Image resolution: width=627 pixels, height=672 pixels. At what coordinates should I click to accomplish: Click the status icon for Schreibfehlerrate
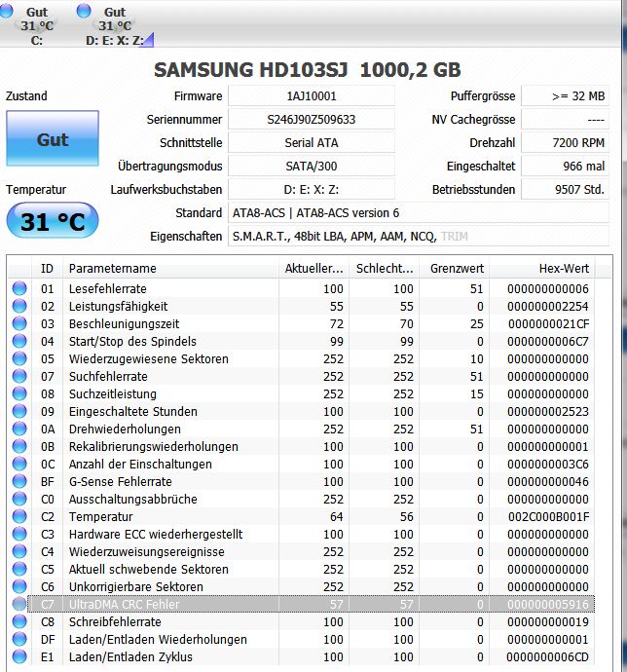click(x=19, y=622)
